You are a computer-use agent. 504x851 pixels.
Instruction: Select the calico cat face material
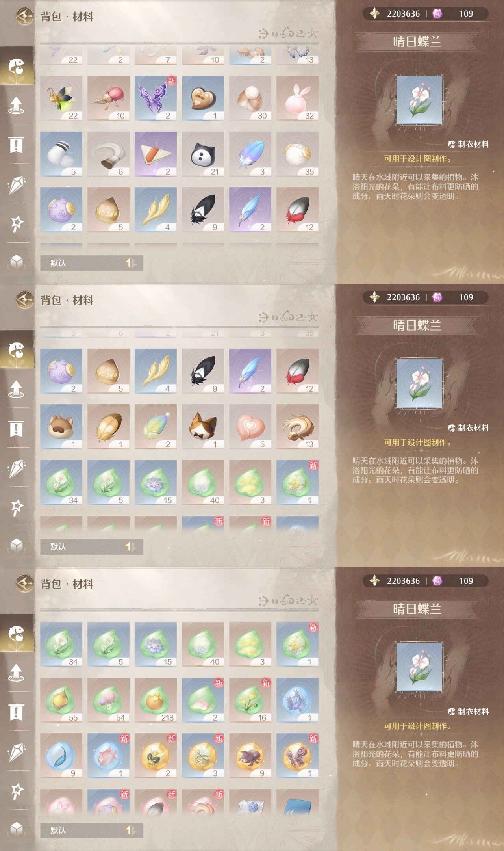(x=203, y=427)
